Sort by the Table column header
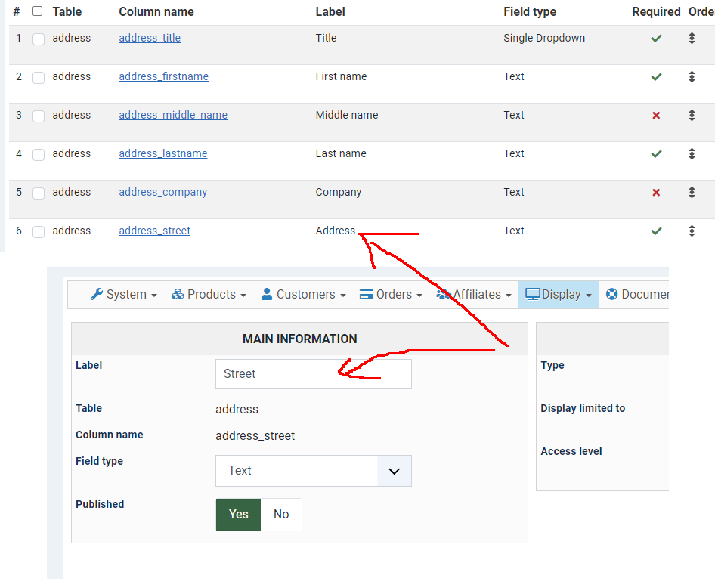This screenshot has height=588, width=715. pos(67,12)
